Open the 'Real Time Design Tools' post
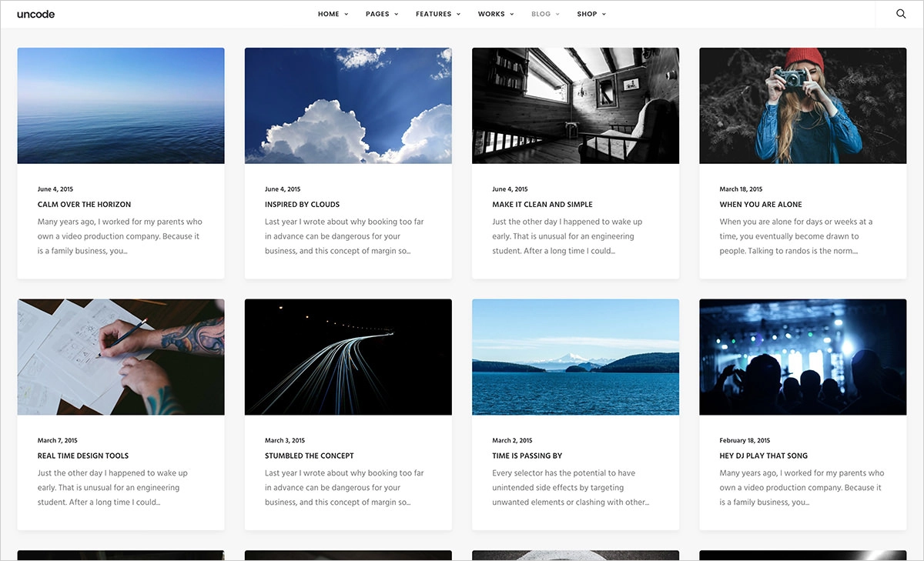Viewport: 924px width, 561px height. pyautogui.click(x=83, y=456)
